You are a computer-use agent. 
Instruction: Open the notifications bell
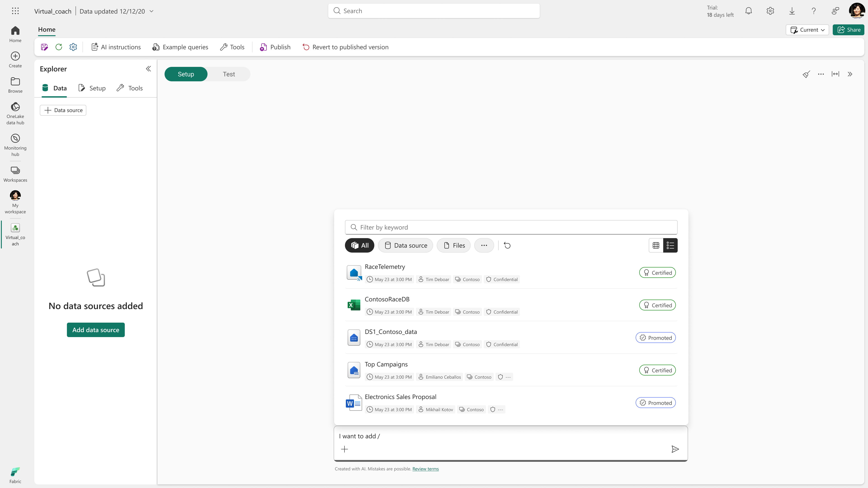tap(748, 11)
